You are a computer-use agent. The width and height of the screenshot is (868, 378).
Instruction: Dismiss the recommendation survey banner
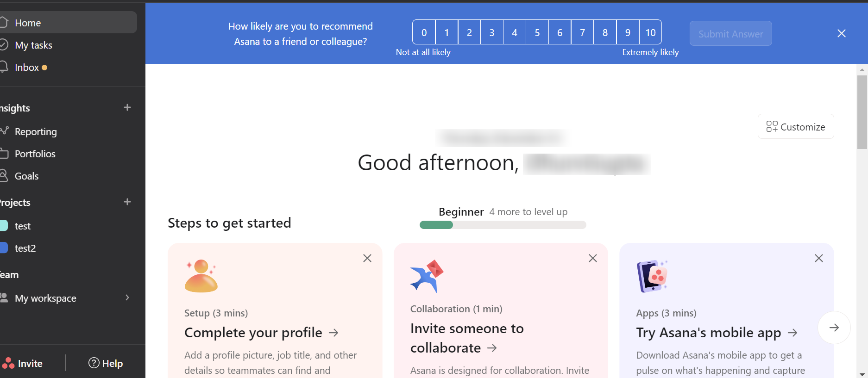(x=841, y=33)
